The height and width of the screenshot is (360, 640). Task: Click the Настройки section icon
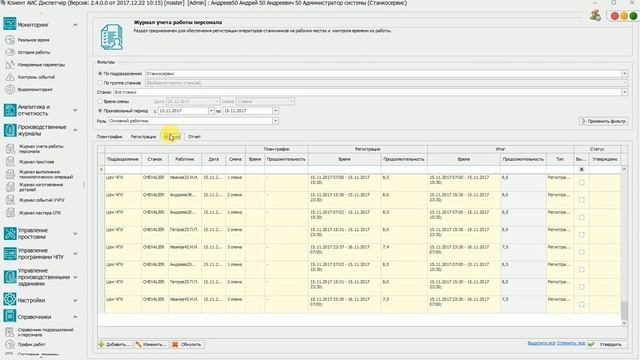(x=10, y=300)
